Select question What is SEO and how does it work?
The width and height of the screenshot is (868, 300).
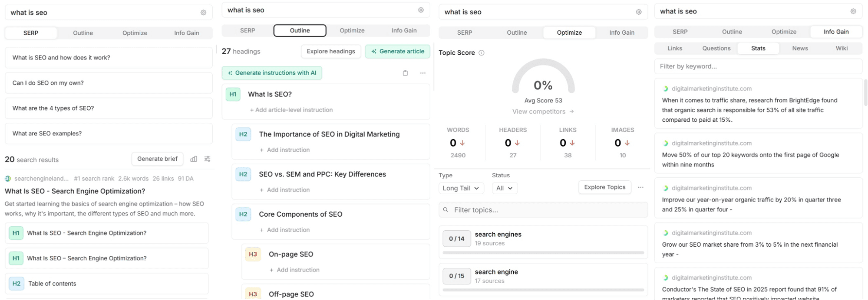(109, 58)
